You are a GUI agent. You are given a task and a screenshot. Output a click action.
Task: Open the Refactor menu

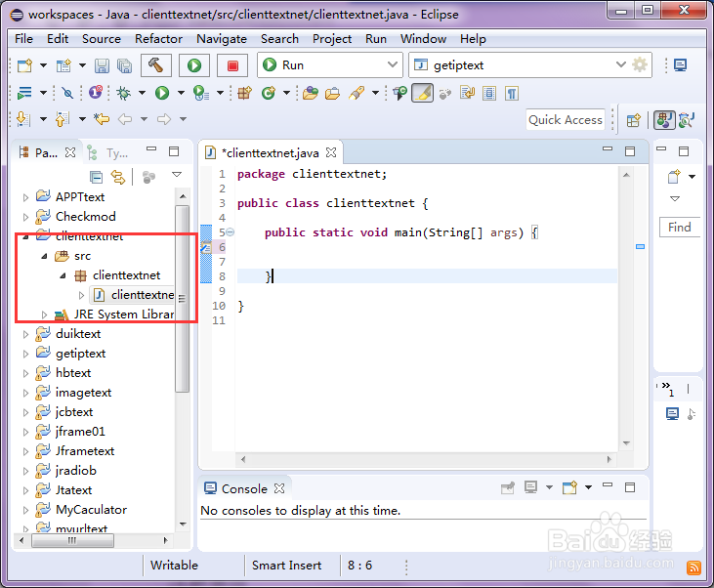tap(158, 39)
